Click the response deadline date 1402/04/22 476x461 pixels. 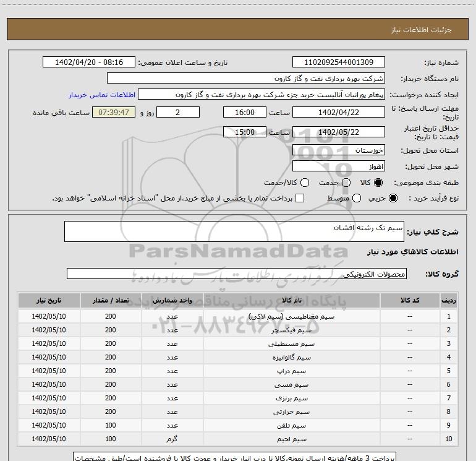point(339,112)
